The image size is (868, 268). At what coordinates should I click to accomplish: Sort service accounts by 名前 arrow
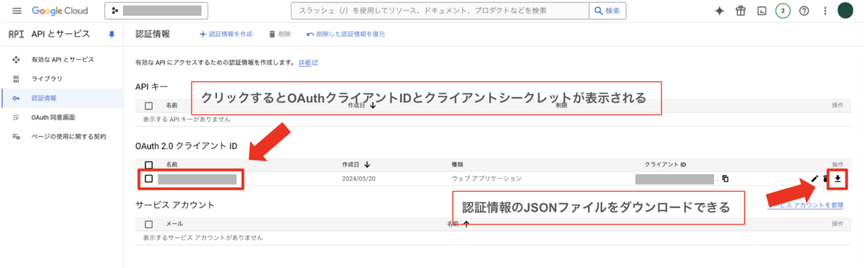(466, 224)
